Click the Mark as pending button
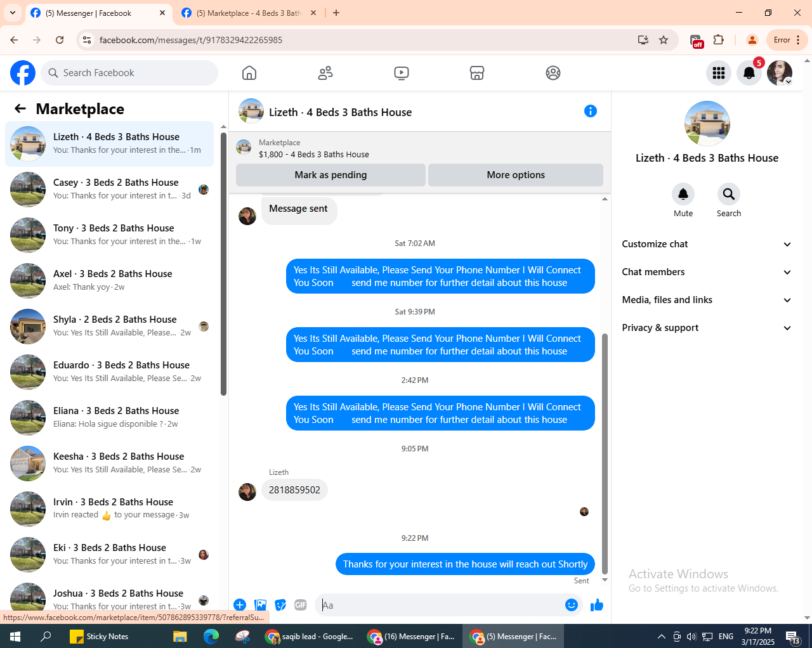812x648 pixels. [331, 175]
